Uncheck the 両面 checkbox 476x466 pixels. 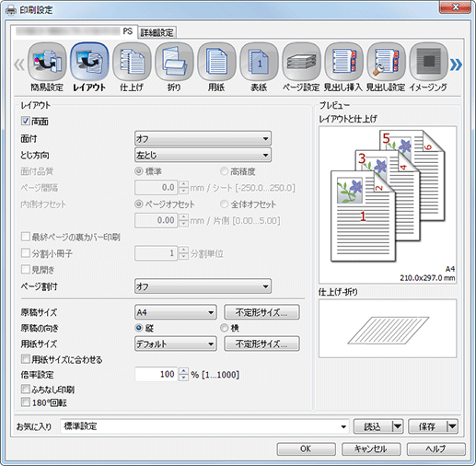click(26, 121)
